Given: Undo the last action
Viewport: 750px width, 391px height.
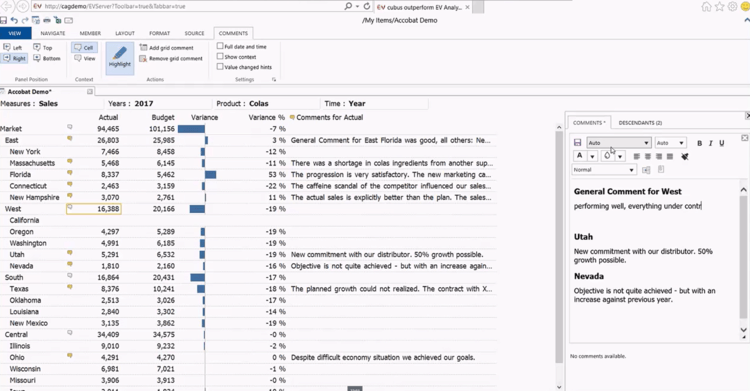Looking at the screenshot, I should (x=14, y=21).
